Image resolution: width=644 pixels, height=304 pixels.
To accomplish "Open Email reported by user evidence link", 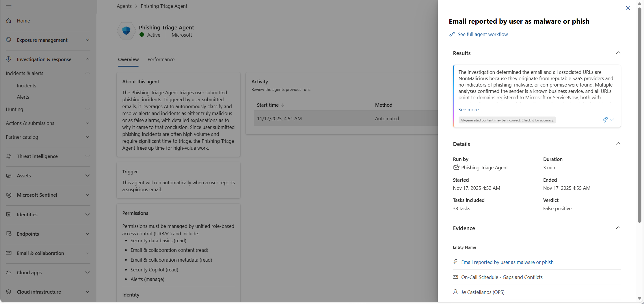I will [507, 262].
